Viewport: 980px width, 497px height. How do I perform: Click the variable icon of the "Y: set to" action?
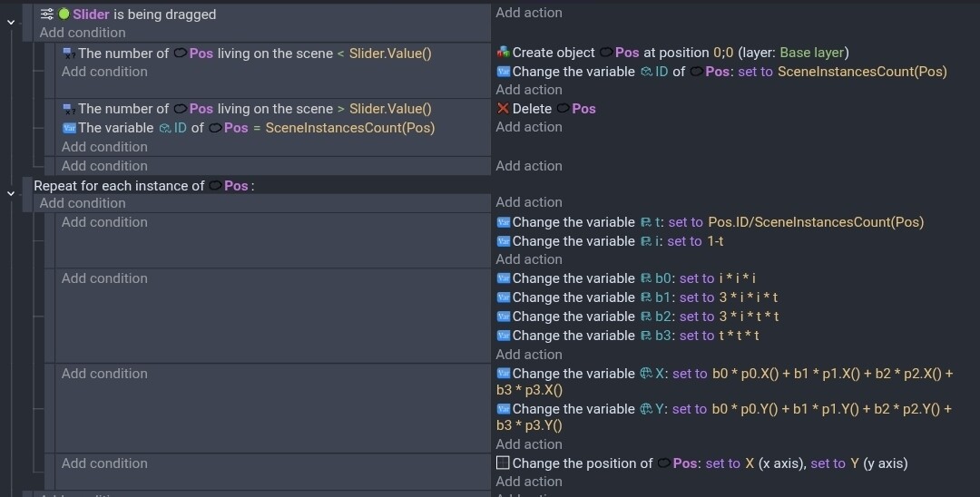coord(504,409)
